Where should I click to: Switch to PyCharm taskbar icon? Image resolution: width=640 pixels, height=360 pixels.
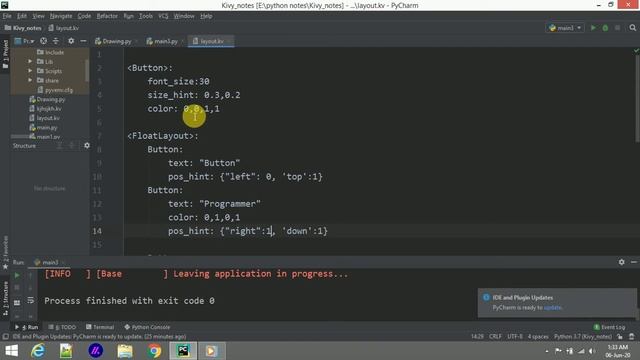point(183,351)
